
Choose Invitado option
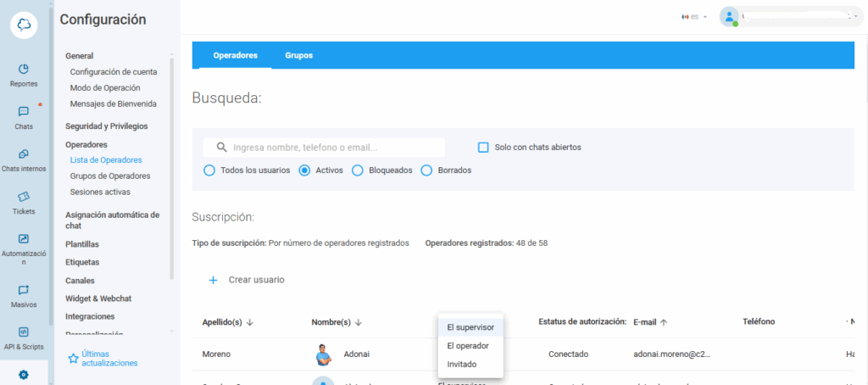[470, 364]
